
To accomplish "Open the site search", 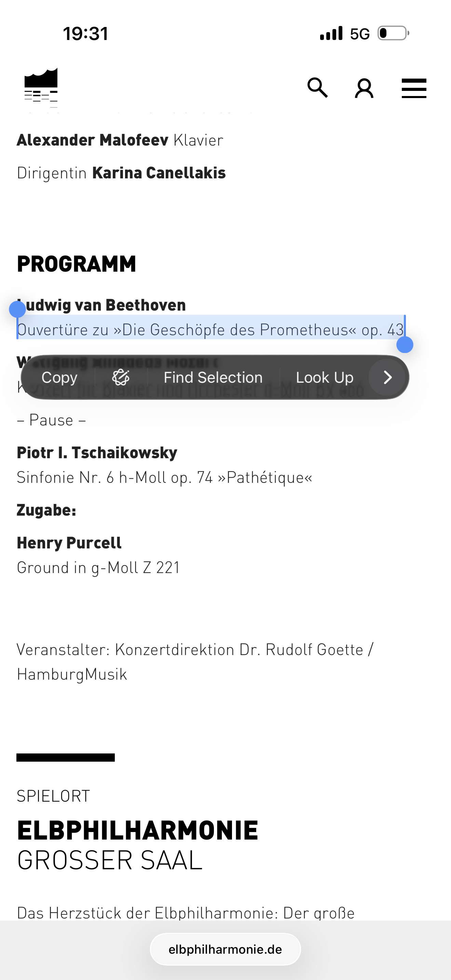I will (x=317, y=88).
